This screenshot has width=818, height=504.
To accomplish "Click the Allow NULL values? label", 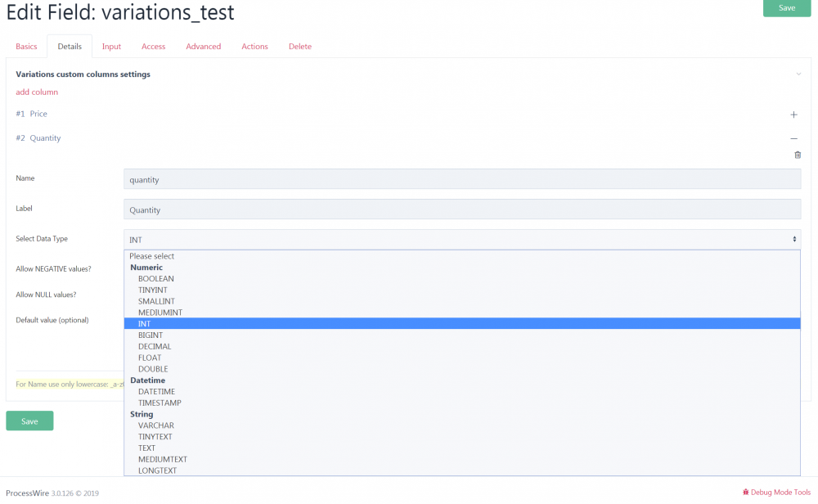I will point(46,295).
